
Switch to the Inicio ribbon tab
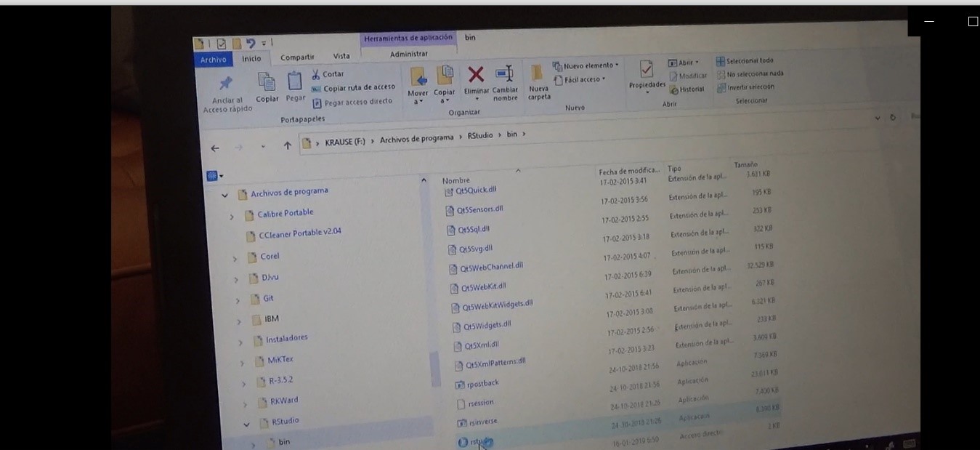coord(251,59)
